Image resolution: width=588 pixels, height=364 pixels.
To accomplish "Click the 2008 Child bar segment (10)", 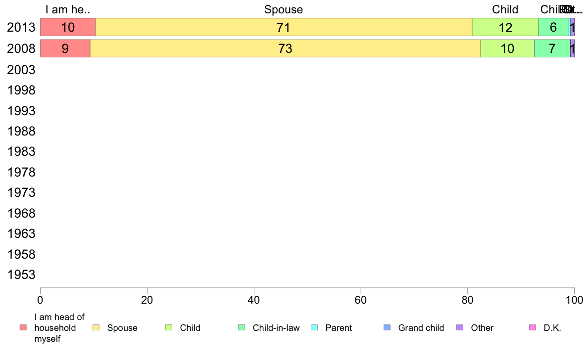I will pos(507,48).
